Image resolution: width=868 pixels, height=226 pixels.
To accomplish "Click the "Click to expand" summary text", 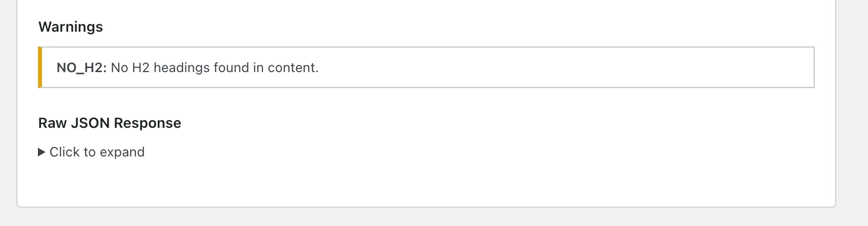I will 97,152.
